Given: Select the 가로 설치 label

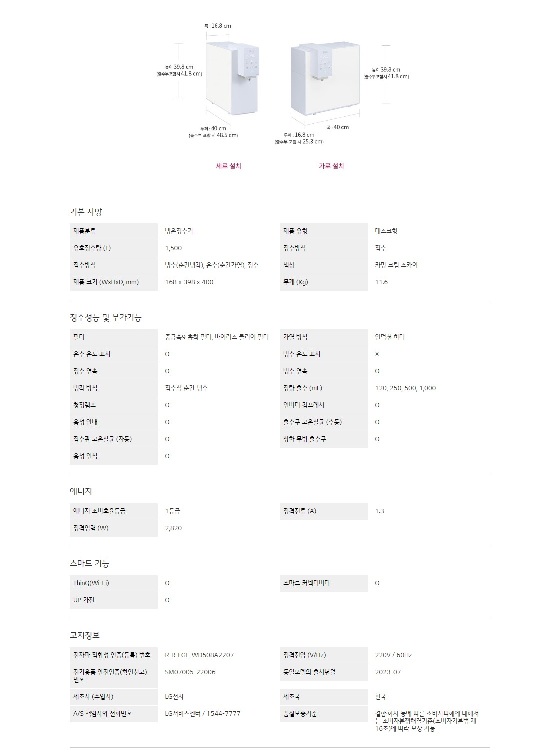Looking at the screenshot, I should coord(331,166).
